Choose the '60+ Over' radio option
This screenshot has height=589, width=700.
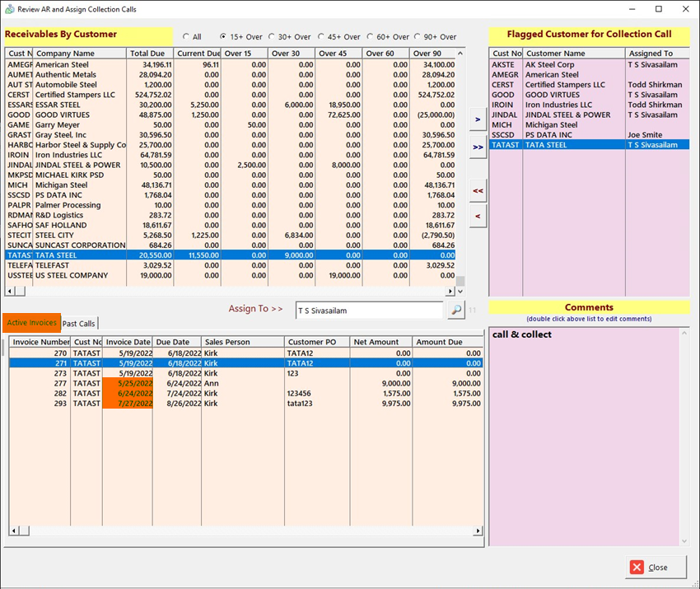[371, 37]
